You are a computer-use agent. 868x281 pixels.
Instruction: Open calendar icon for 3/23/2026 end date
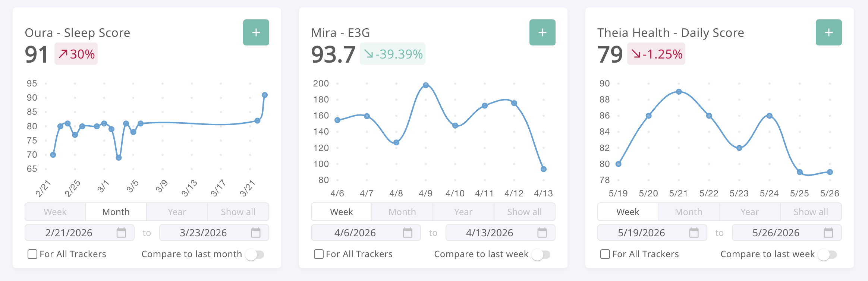[x=256, y=233]
